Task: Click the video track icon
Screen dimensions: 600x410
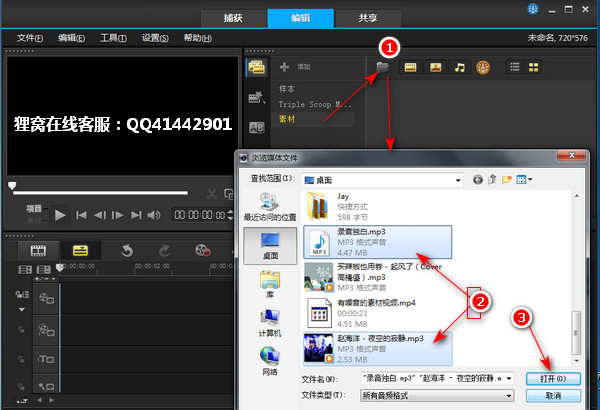Action: pyautogui.click(x=46, y=298)
